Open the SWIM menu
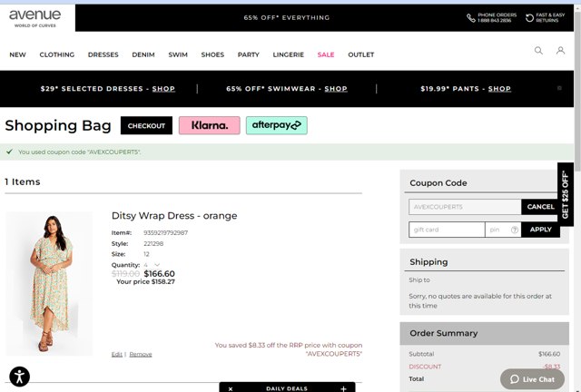This screenshot has width=581, height=392. (178, 54)
